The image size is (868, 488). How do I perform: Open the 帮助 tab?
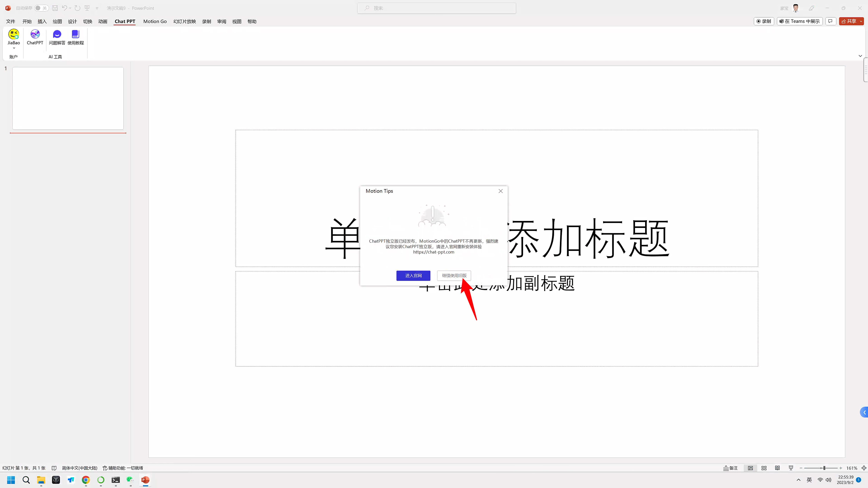tap(252, 21)
